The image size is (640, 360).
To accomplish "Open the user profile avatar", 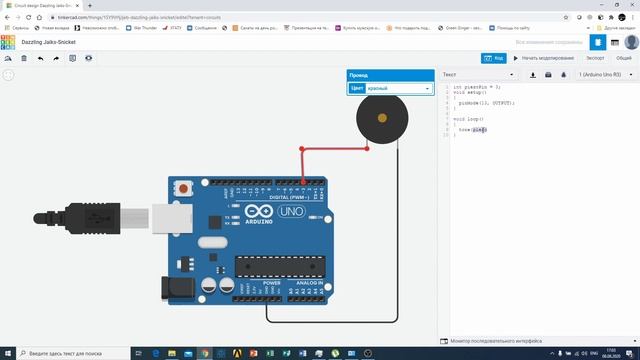I will tap(631, 42).
